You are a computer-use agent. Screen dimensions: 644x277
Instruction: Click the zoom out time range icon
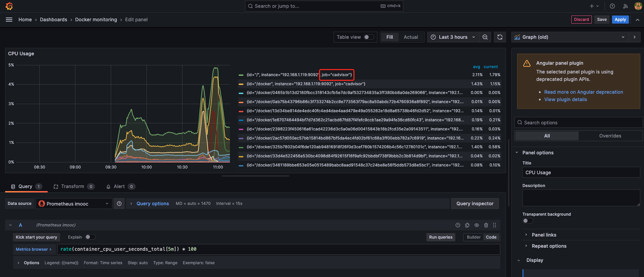pyautogui.click(x=485, y=37)
